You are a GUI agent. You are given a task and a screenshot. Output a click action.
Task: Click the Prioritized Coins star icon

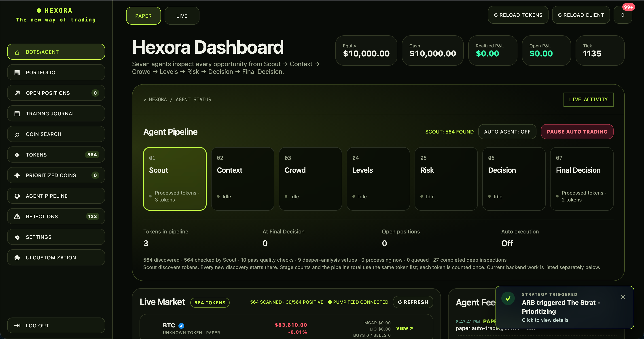click(17, 175)
